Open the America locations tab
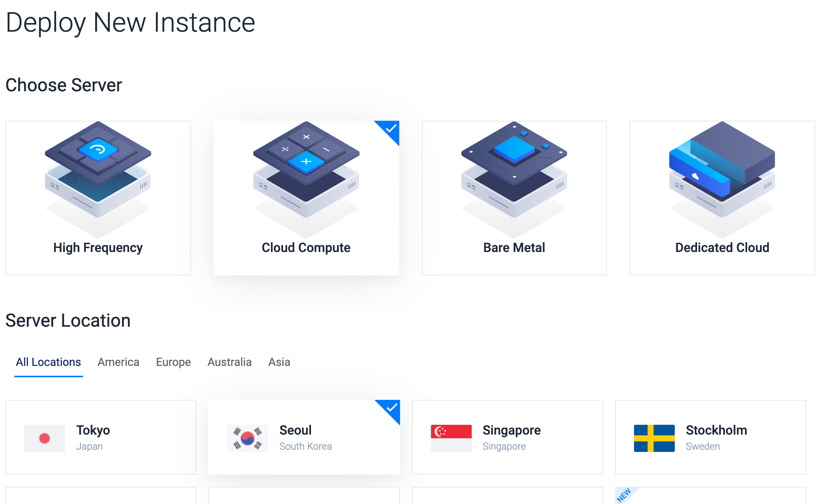828x504 pixels. point(119,362)
